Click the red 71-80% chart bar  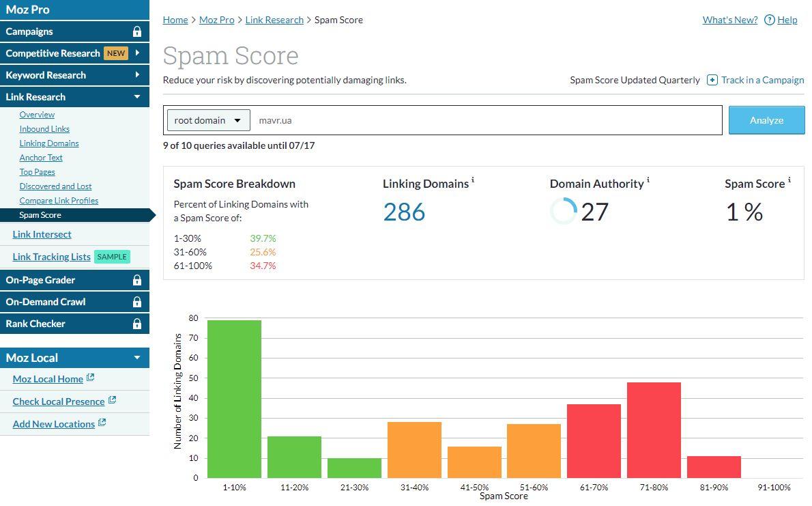click(654, 430)
